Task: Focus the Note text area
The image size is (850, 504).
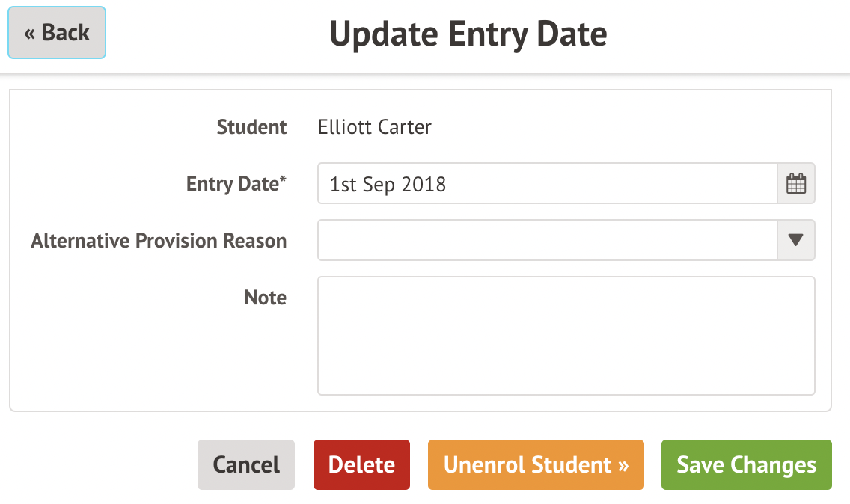Action: pyautogui.click(x=566, y=336)
